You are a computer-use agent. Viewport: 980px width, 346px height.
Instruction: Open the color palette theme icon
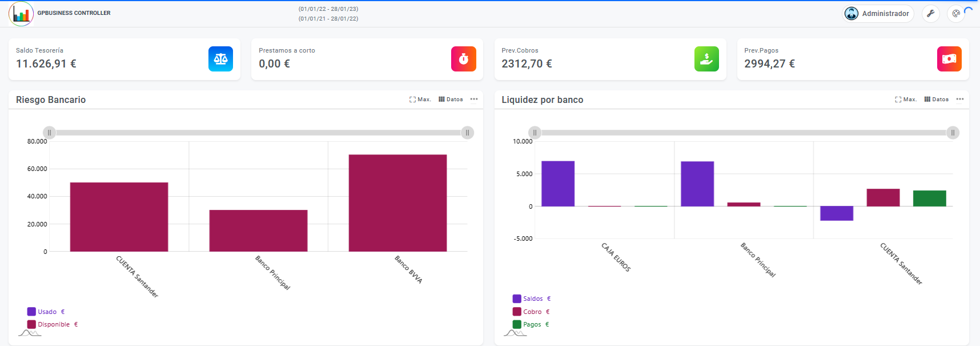click(x=956, y=14)
